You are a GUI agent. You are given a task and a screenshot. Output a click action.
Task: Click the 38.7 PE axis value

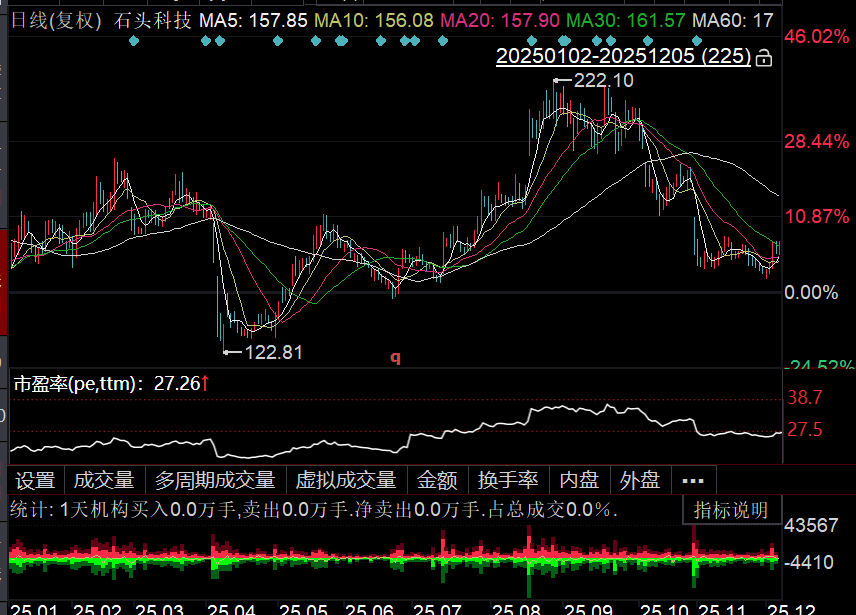[805, 397]
